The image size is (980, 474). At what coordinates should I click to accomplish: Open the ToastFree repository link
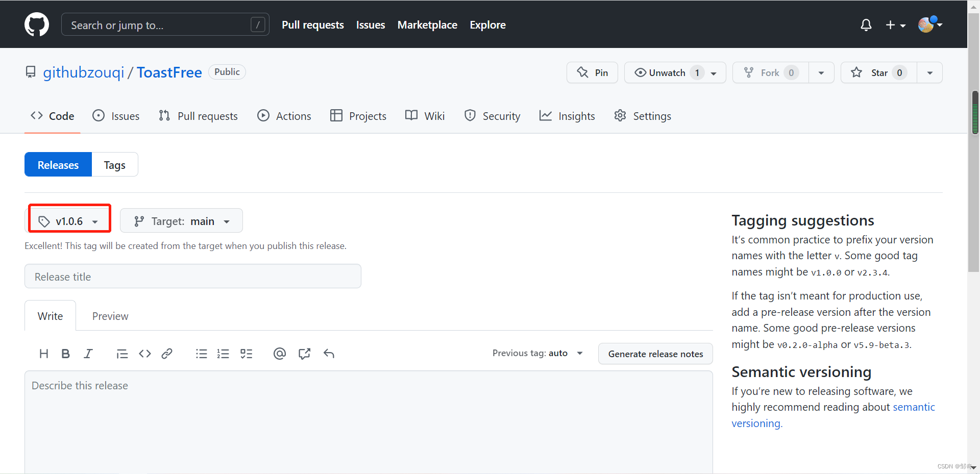tap(169, 72)
